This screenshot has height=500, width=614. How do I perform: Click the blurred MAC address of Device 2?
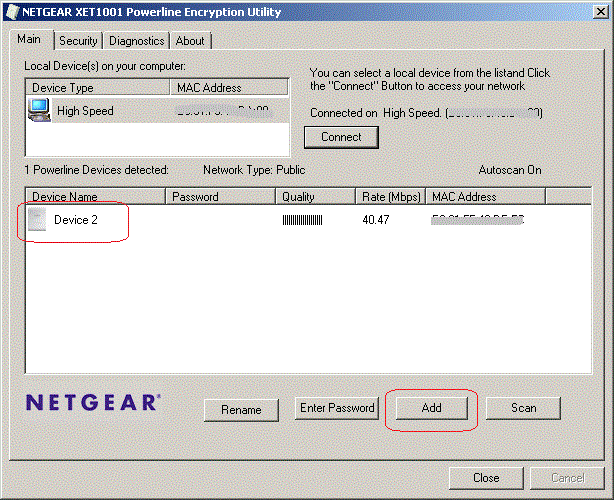[477, 220]
